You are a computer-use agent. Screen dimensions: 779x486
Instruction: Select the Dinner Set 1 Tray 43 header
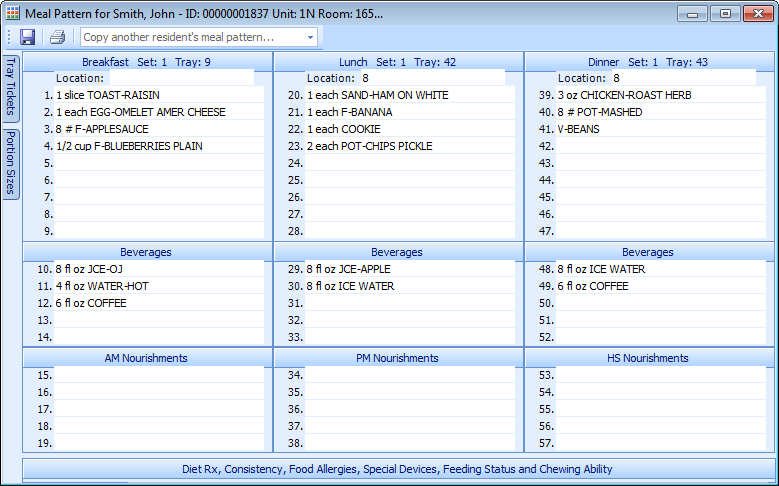(648, 62)
